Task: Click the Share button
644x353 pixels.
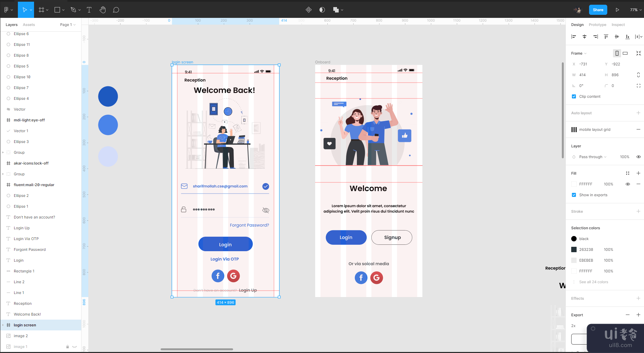Action: [598, 10]
